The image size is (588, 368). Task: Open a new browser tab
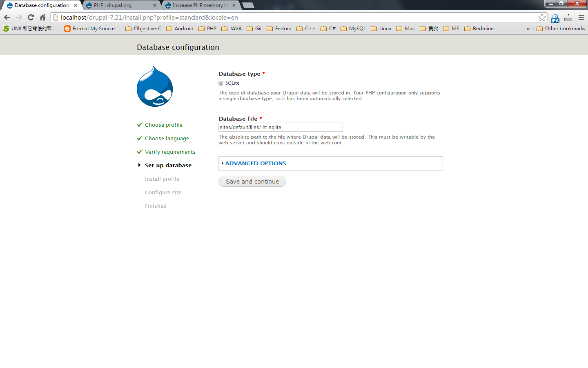(x=248, y=5)
